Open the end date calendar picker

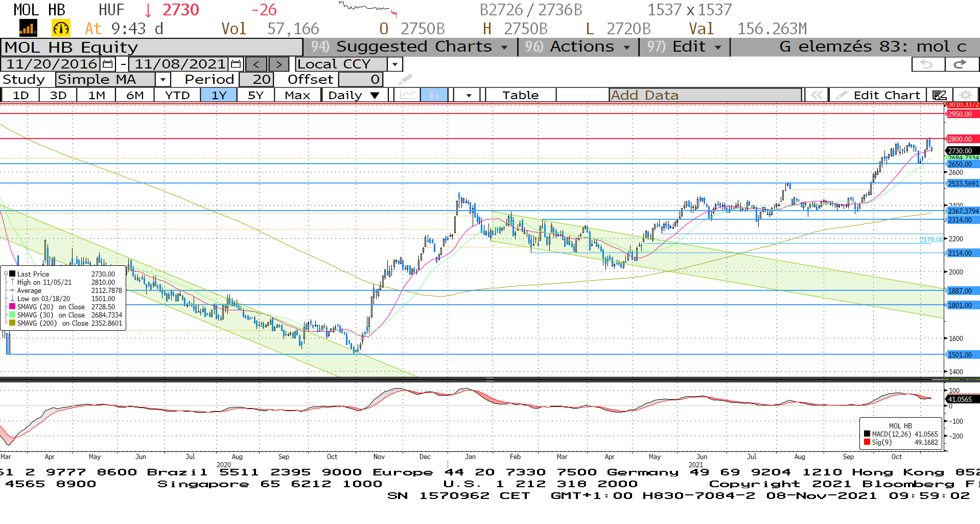236,64
